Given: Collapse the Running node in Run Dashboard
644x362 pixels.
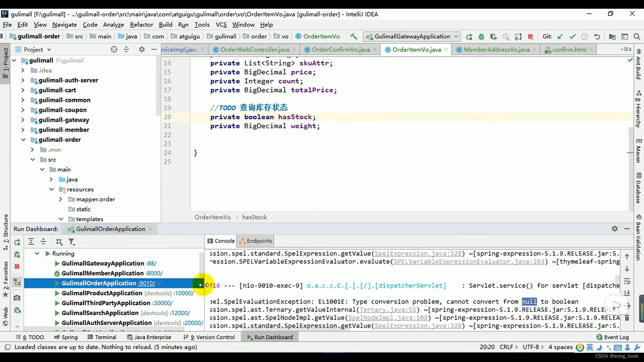Looking at the screenshot, I should (x=37, y=254).
